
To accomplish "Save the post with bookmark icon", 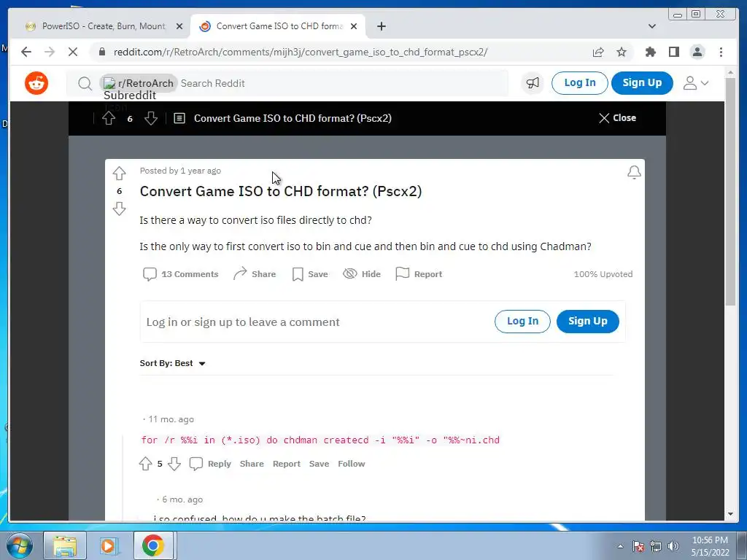I will [310, 274].
